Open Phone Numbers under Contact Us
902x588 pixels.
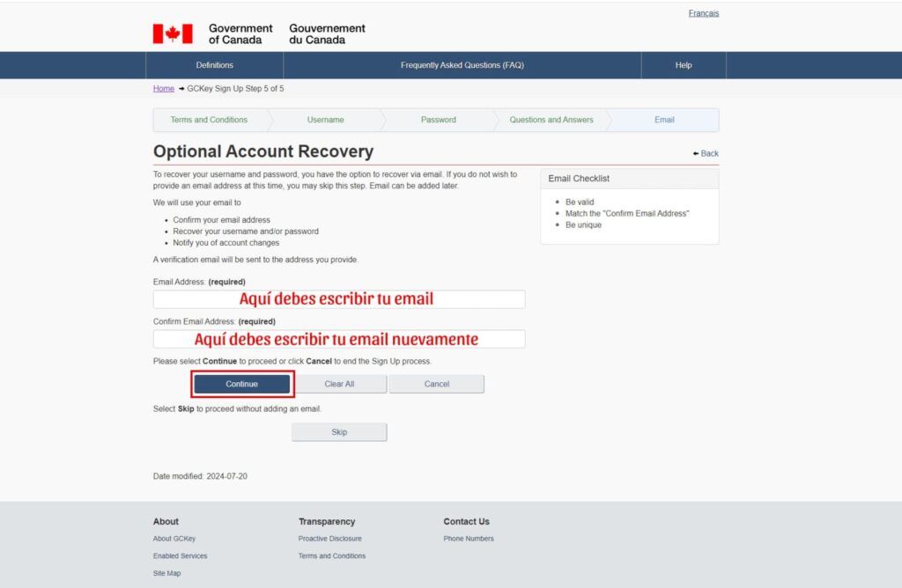(x=469, y=539)
